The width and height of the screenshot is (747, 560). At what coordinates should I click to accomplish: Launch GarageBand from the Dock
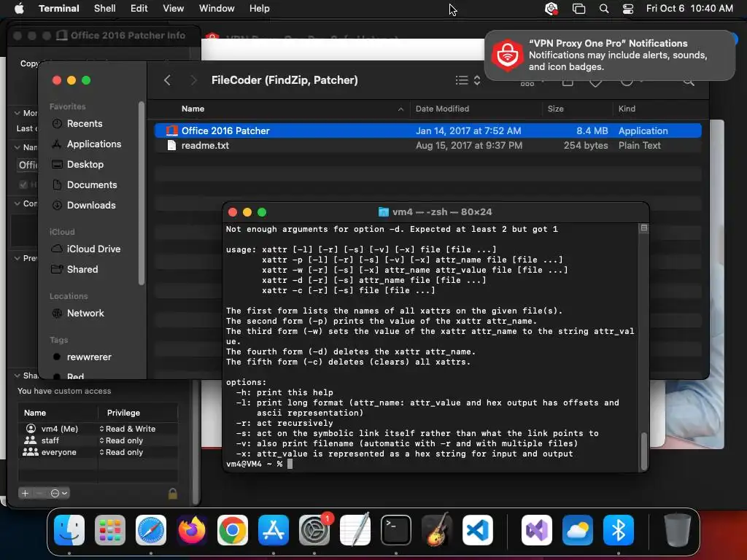click(x=437, y=530)
